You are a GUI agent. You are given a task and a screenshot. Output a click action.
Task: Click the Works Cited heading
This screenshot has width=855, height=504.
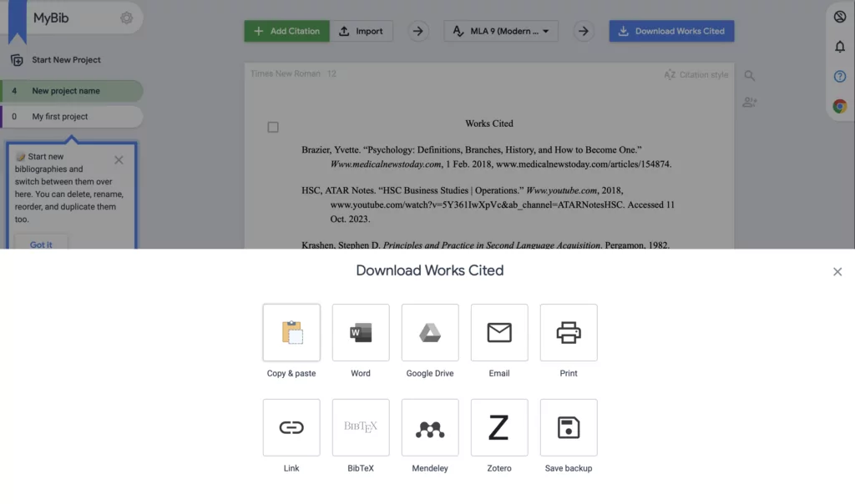(x=489, y=123)
